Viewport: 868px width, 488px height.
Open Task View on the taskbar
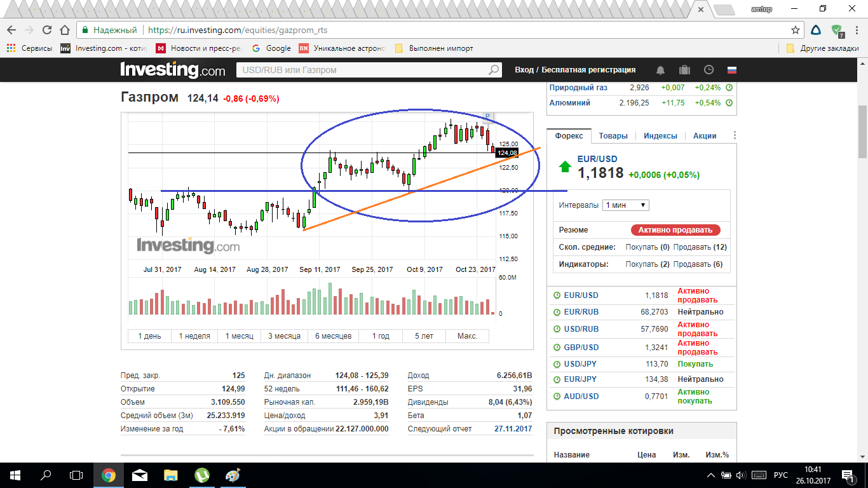[x=76, y=475]
